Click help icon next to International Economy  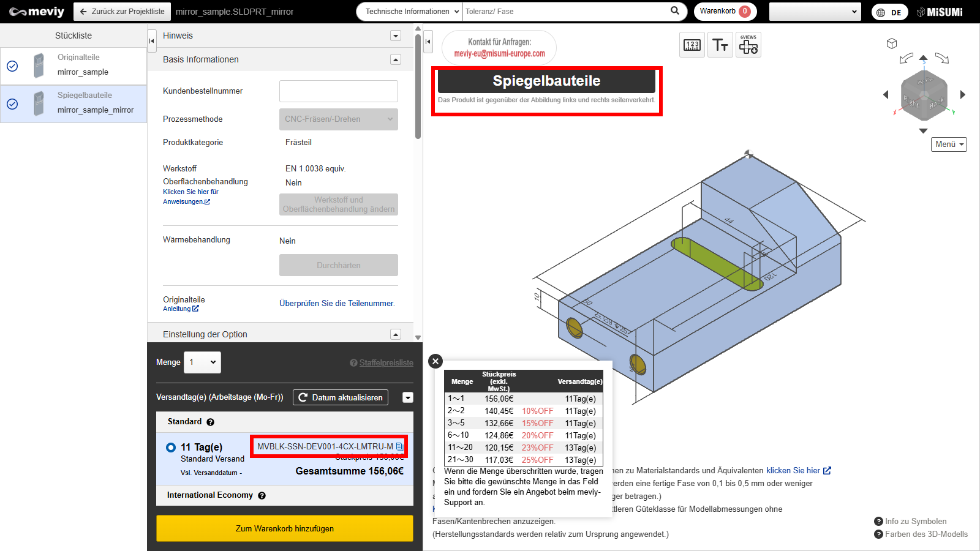coord(262,496)
